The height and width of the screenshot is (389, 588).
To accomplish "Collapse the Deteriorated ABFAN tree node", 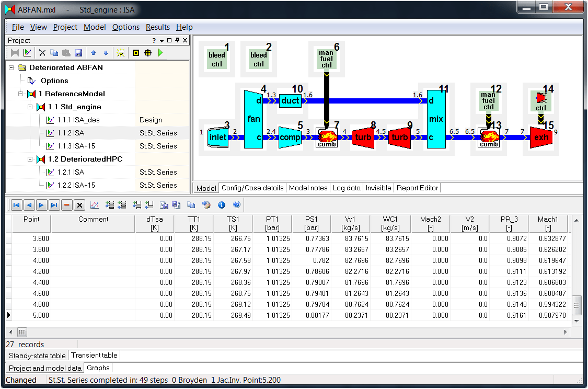I will [11, 67].
